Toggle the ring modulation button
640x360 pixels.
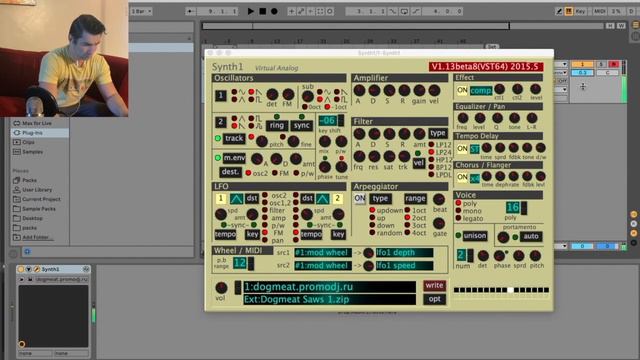click(277, 125)
